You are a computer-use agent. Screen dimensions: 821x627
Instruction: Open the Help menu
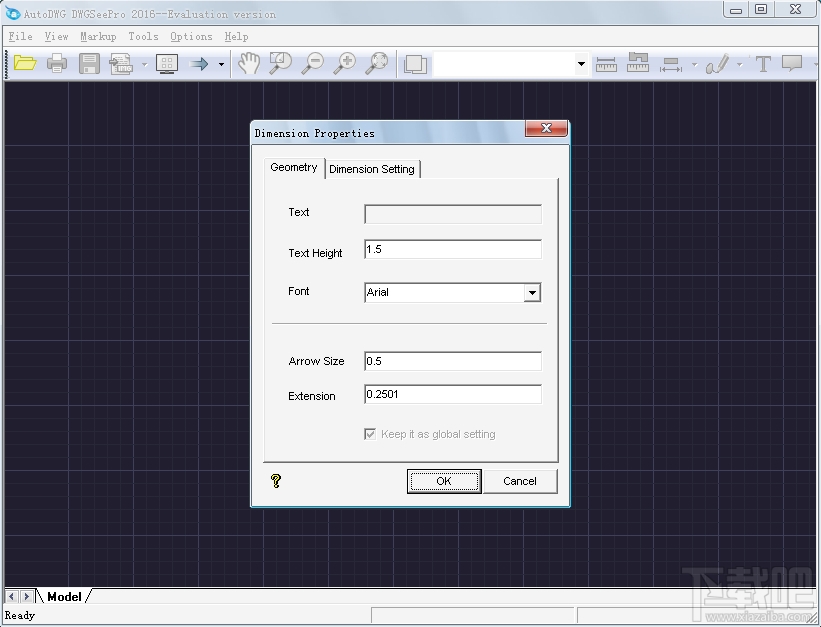(236, 37)
